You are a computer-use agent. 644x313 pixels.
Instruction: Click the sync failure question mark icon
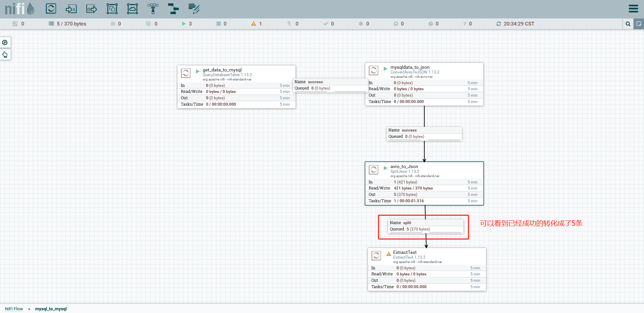point(465,24)
